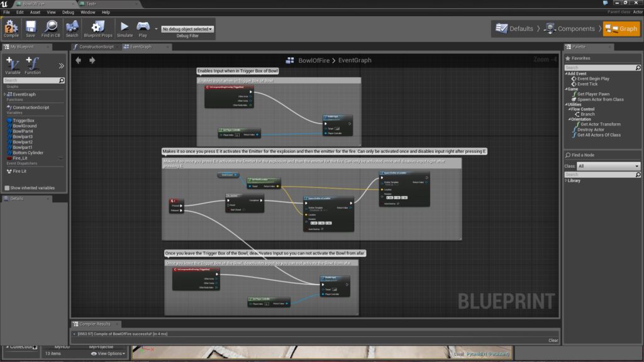Collapse the Flow Control category in Palette
Screen dimensions: 644x362
[569, 109]
